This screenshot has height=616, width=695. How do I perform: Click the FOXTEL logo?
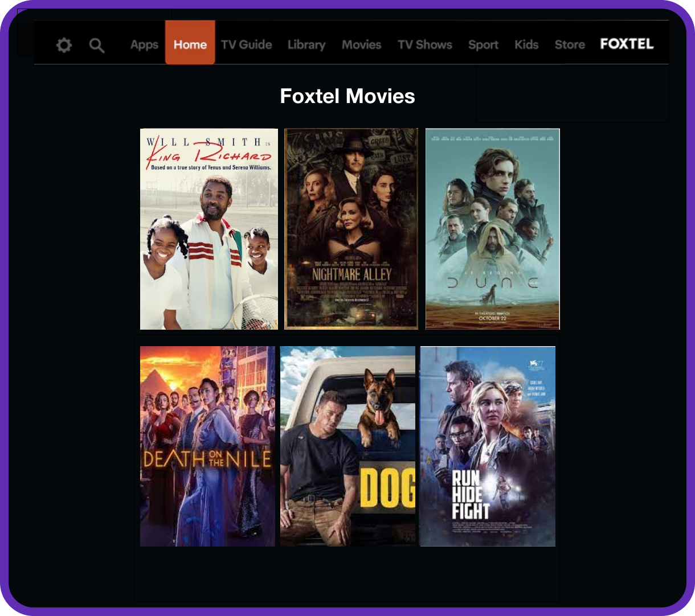627,43
